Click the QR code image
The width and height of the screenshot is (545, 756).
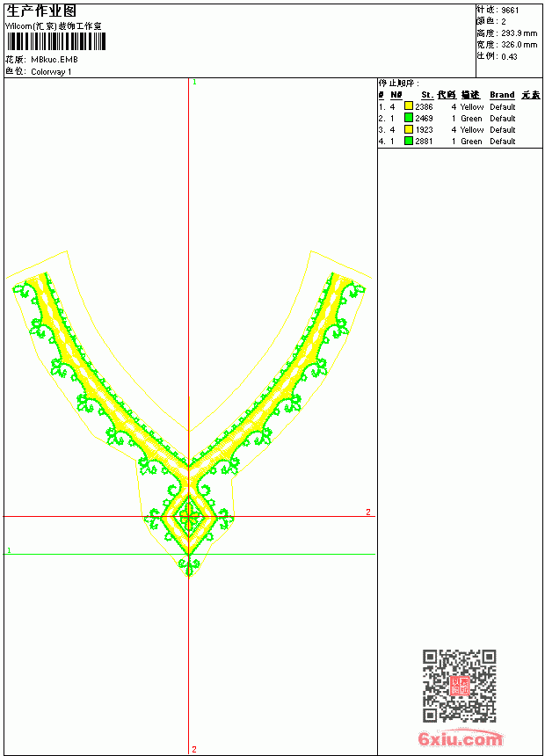(460, 685)
